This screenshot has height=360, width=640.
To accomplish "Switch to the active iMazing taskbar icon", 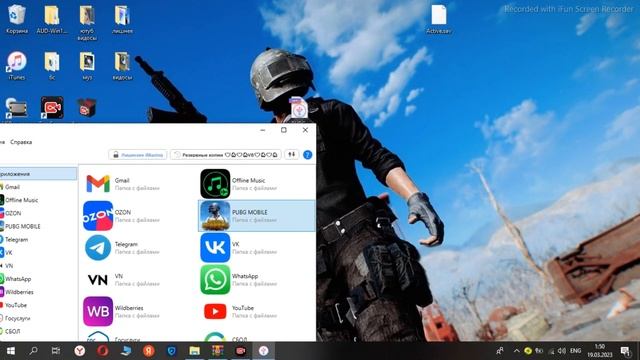I will [x=264, y=351].
